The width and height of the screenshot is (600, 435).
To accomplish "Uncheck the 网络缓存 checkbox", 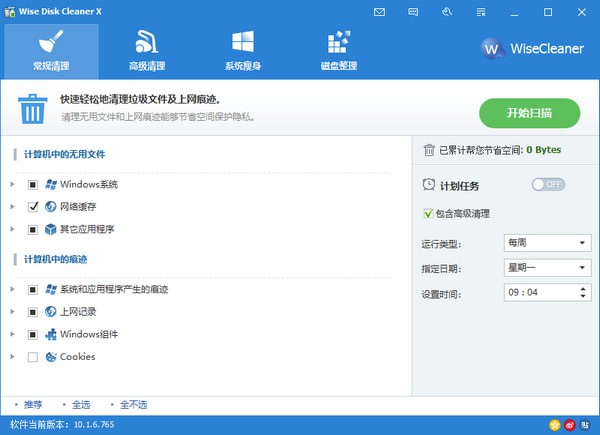I will click(x=33, y=207).
